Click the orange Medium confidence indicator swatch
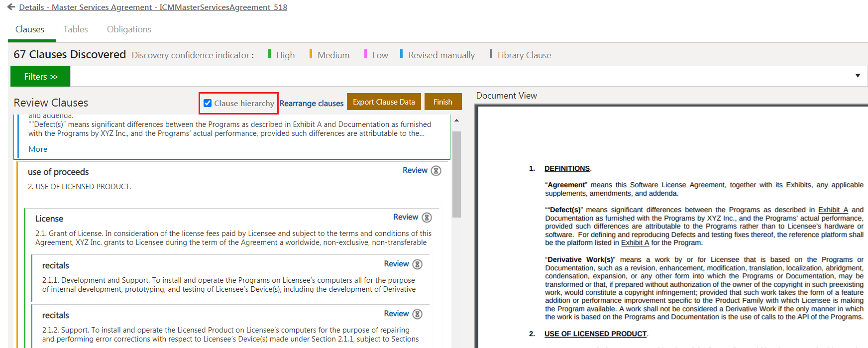Viewport: 868px width, 348px height. (311, 54)
